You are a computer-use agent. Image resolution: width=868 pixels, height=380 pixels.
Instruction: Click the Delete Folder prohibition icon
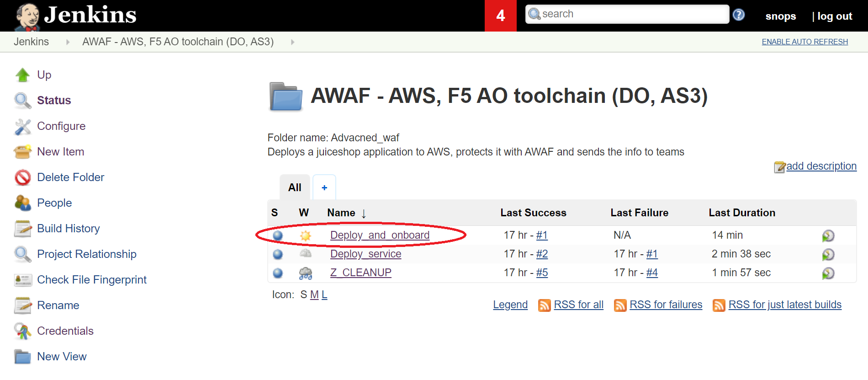pos(22,177)
